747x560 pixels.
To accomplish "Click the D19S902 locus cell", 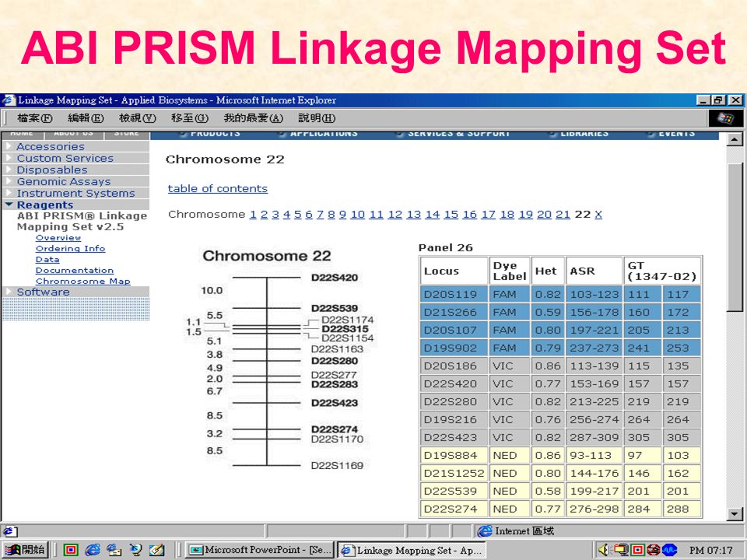I will pos(454,348).
